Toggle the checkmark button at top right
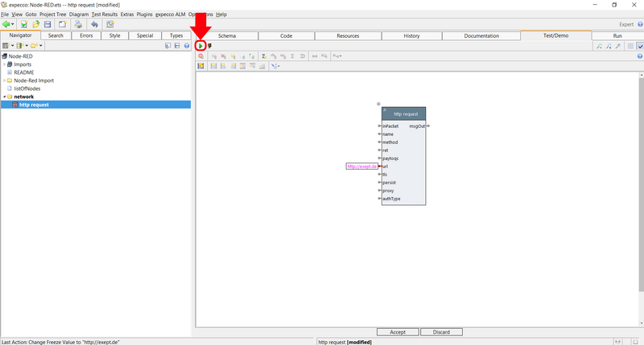The height and width of the screenshot is (345, 644). (639, 46)
